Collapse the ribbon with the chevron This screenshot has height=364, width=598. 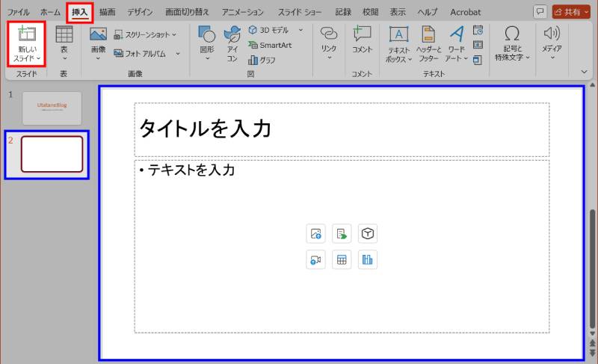584,72
